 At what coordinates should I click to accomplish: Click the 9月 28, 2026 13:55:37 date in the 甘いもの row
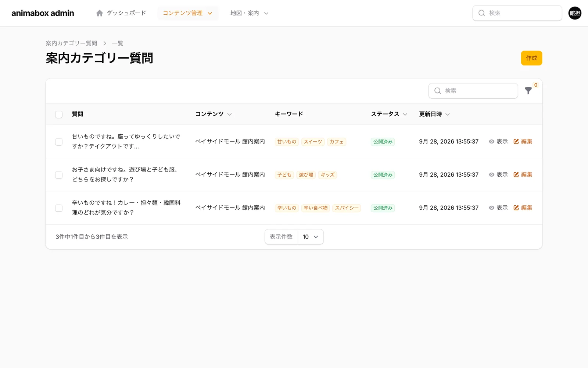pyautogui.click(x=449, y=142)
